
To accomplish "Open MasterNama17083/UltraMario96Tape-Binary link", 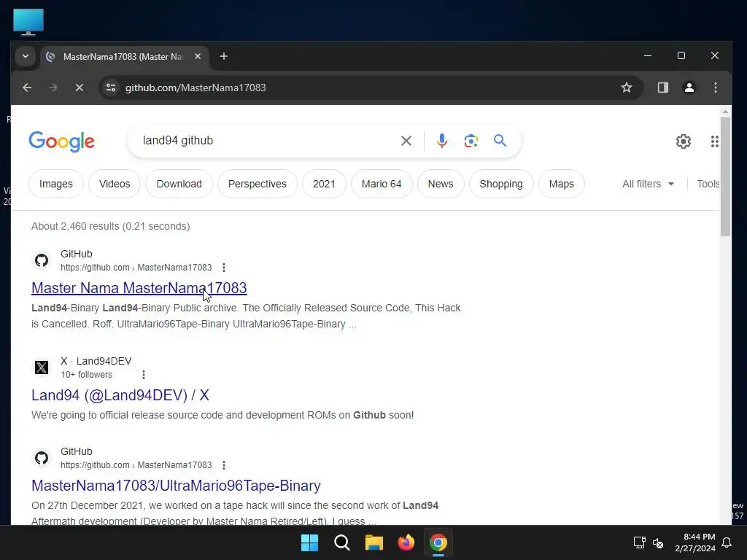I will click(x=176, y=486).
